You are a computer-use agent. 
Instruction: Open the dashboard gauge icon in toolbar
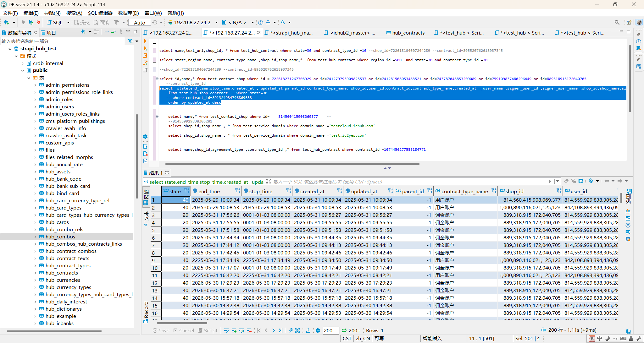tap(261, 22)
